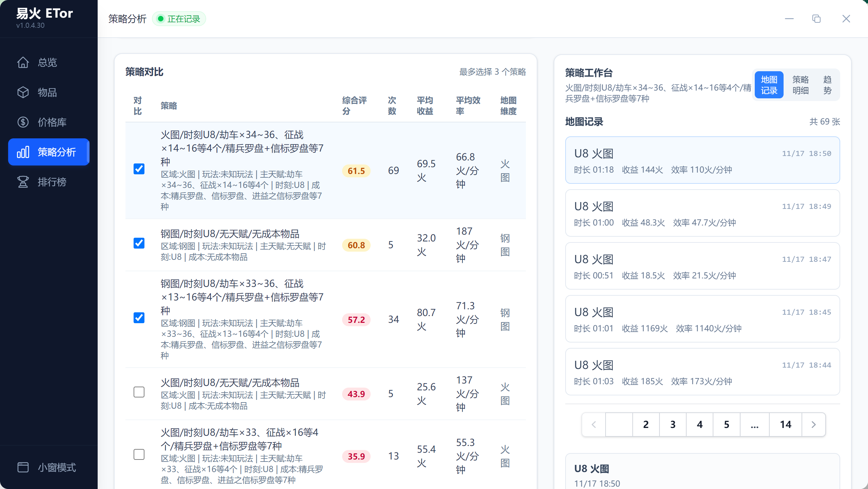This screenshot has height=489, width=868.
Task: Open 价格库 dollar coin icon
Action: (x=23, y=122)
